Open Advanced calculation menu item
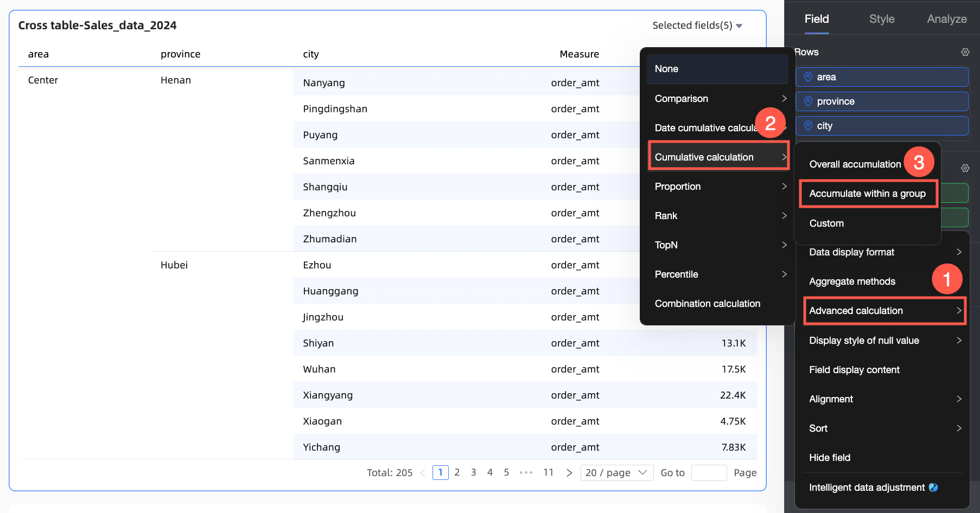The height and width of the screenshot is (513, 980). (x=884, y=311)
